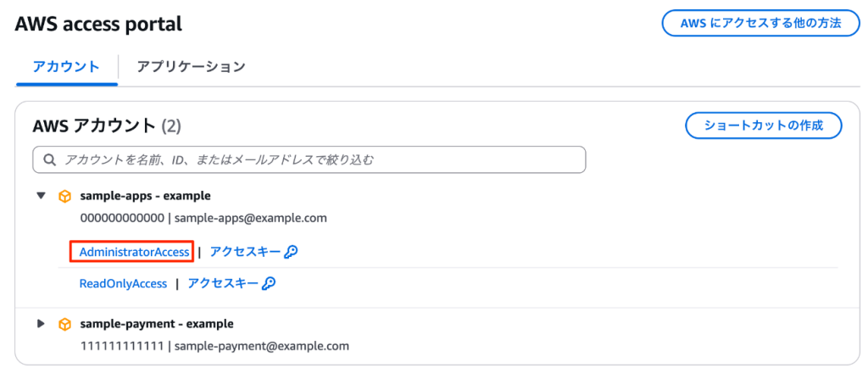
Task: Click the AWS access portal heading
Action: click(x=98, y=24)
